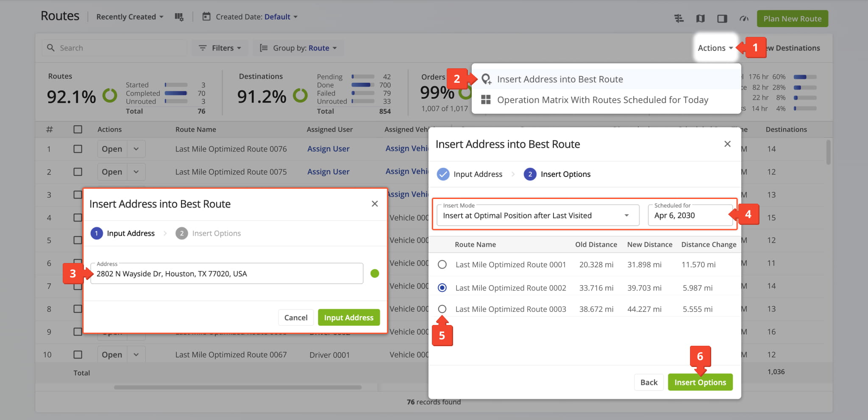This screenshot has height=420, width=868.
Task: Click the grid icon for Operation Matrix
Action: pyautogui.click(x=486, y=100)
